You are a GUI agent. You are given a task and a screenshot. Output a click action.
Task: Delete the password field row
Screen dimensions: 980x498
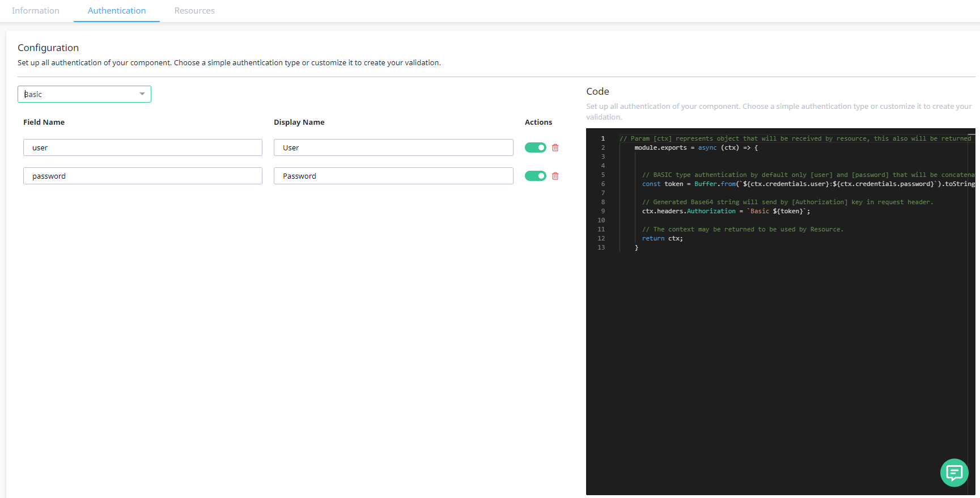[x=555, y=176]
